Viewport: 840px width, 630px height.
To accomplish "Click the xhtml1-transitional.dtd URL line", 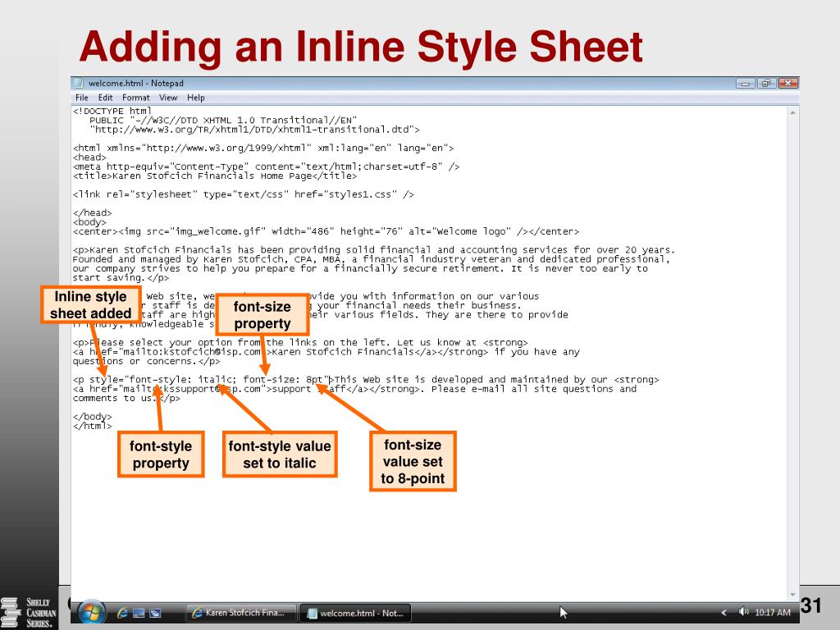I will (254, 129).
